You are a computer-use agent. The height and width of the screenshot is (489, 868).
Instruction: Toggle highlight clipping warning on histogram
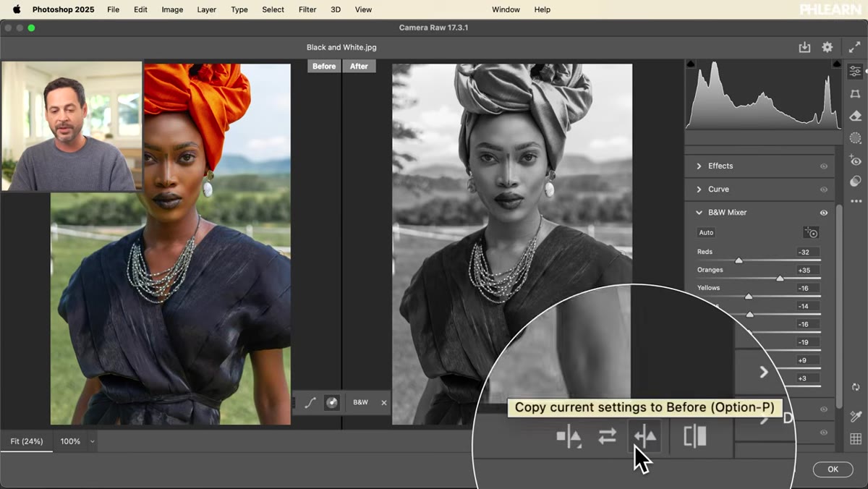tap(836, 64)
